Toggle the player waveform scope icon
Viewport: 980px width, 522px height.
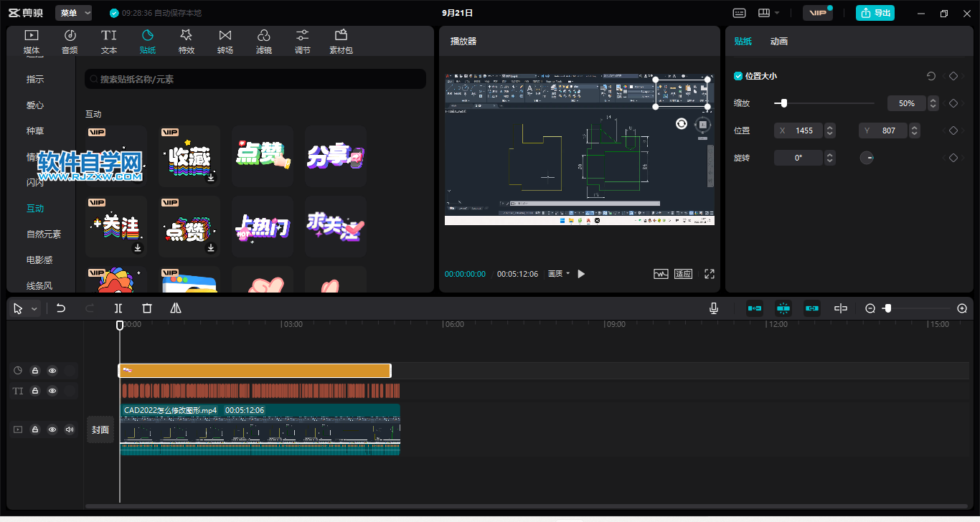pyautogui.click(x=661, y=274)
